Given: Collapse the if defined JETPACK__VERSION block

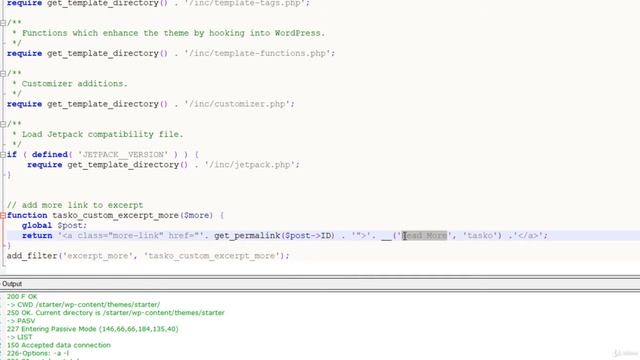Looking at the screenshot, I should (3, 155).
